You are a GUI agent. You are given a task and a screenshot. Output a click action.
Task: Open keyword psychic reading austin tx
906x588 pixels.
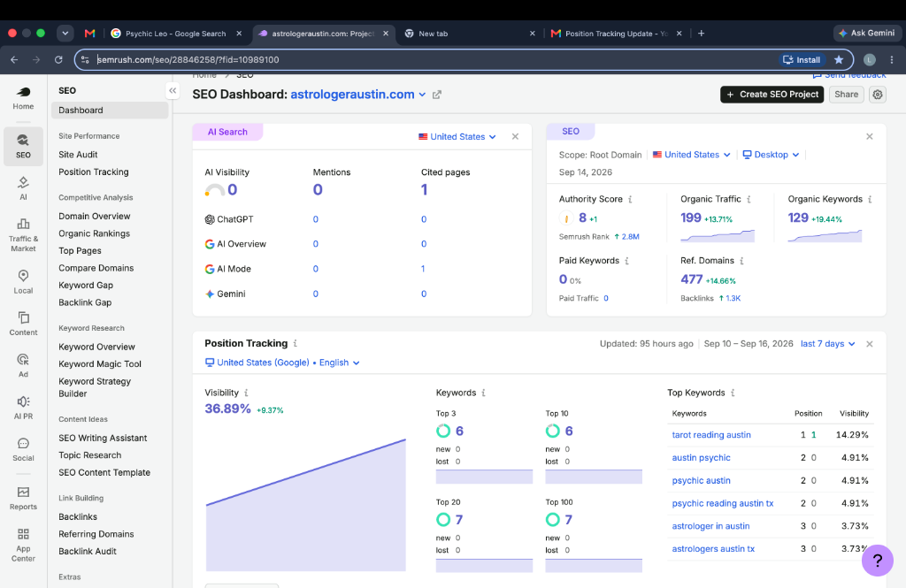click(722, 503)
